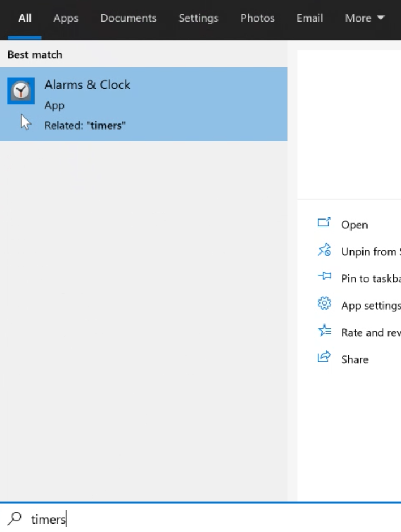Expand the More filter dropdown

click(x=364, y=18)
